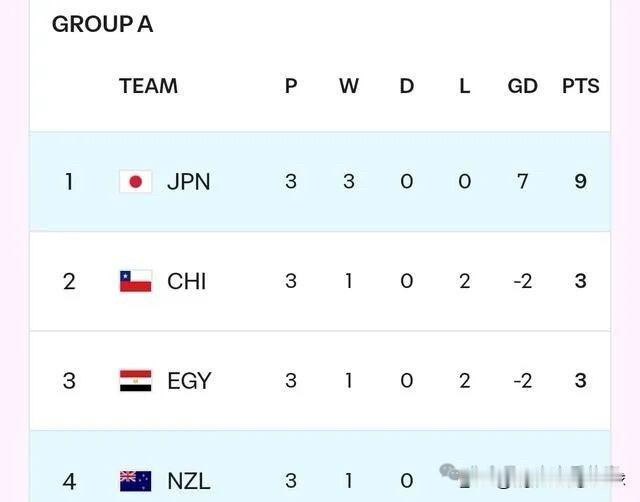This screenshot has height=502, width=640.
Task: Click the L column header
Action: [464, 86]
